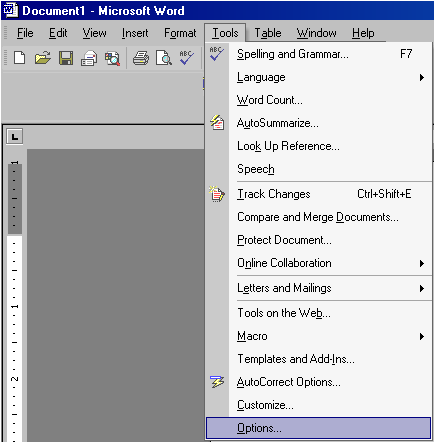Click the AutoCorrect Options lightning icon
Viewport: 434px width, 442px height.
[x=217, y=382]
